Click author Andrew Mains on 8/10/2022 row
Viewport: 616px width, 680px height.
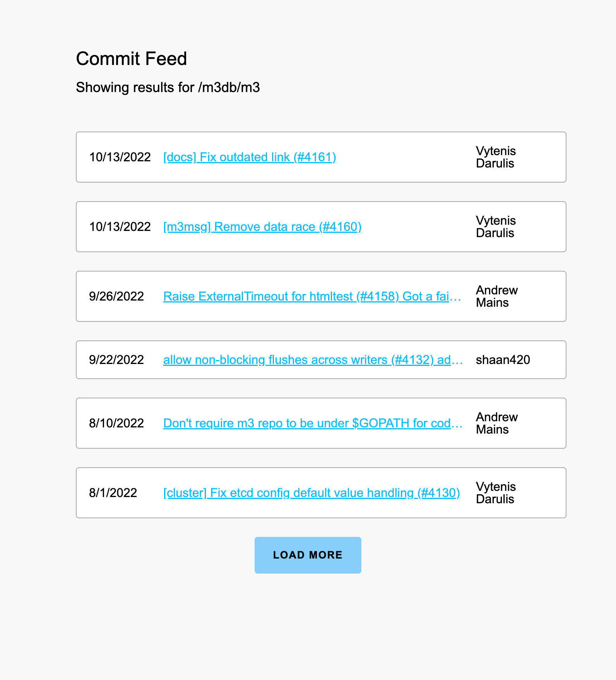(x=497, y=423)
